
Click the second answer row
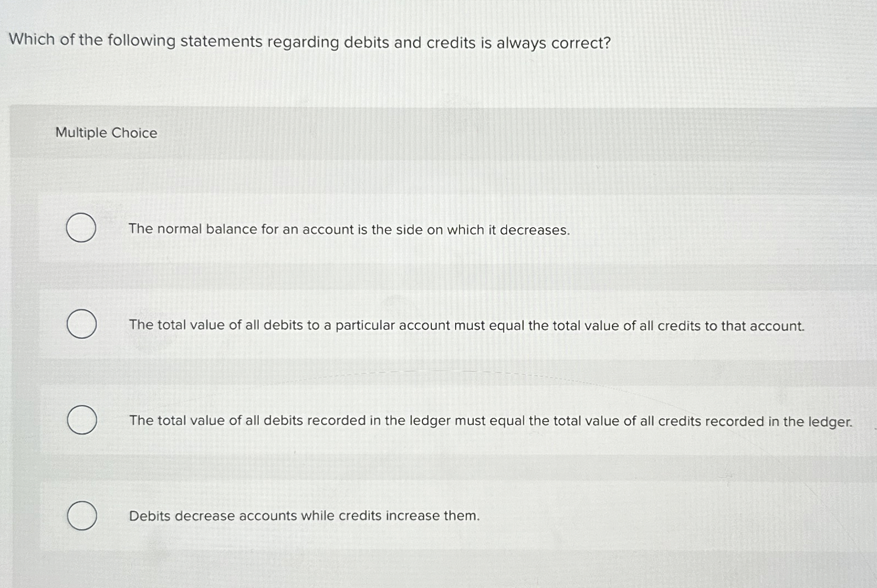tap(387, 326)
